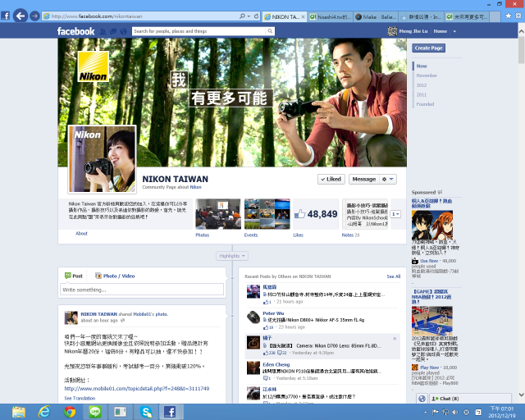Image resolution: width=525 pixels, height=420 pixels.
Task: Jump to November on timeline
Action: click(427, 75)
